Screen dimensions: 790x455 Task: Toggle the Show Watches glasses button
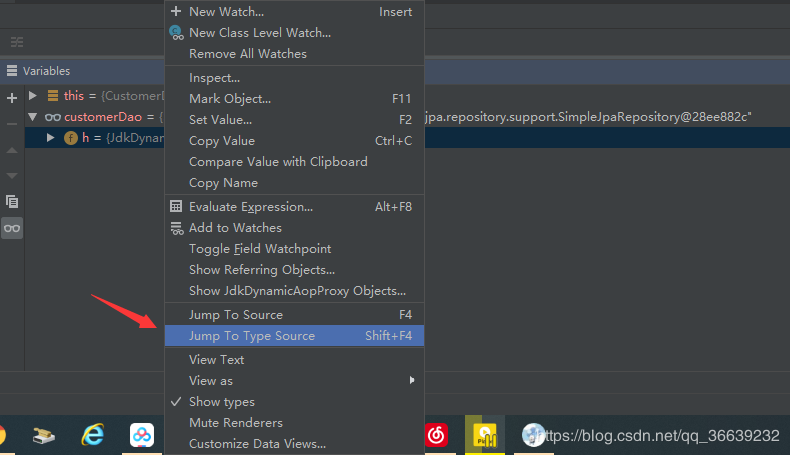point(12,228)
